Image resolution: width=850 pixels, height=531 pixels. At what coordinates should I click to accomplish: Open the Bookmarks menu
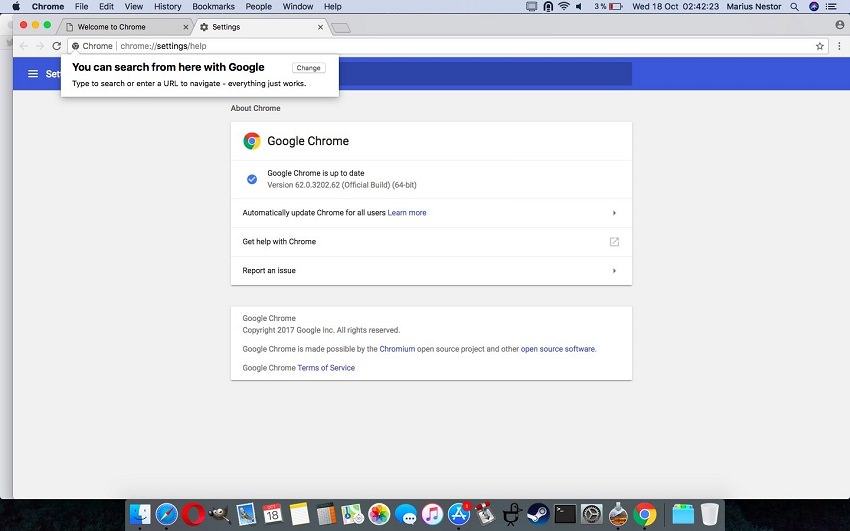coord(213,7)
